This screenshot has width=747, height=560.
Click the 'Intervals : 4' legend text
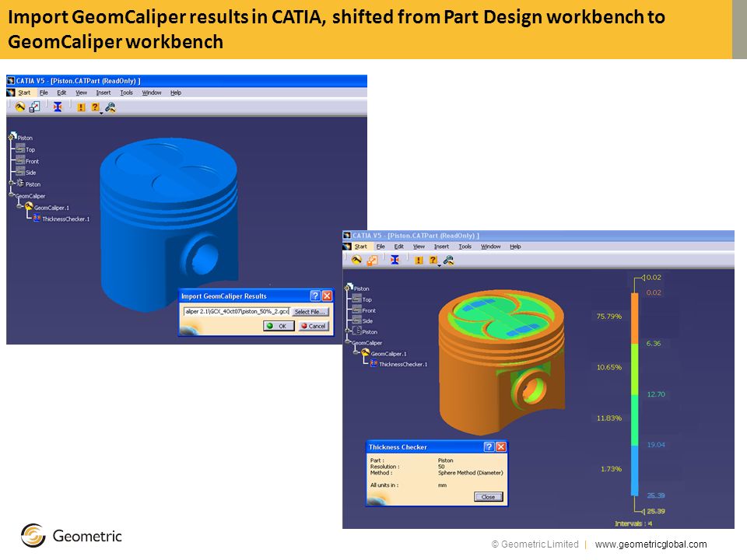coord(633,523)
